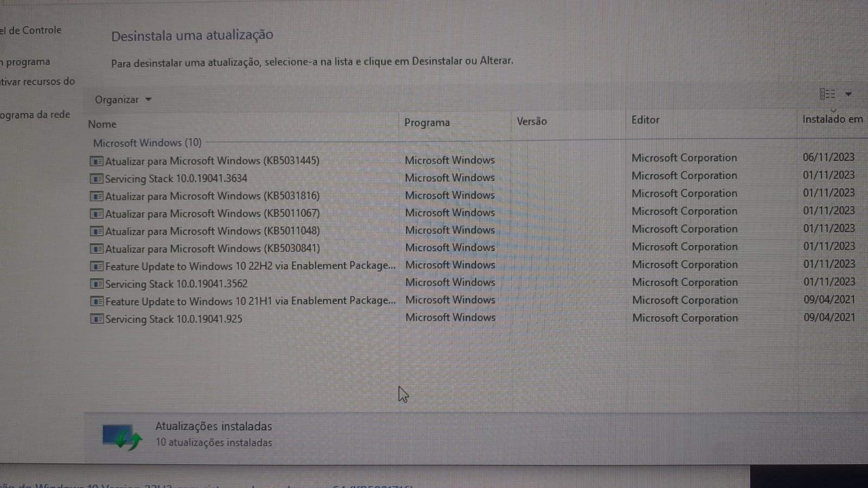The height and width of the screenshot is (488, 868).
Task: Collapse the Microsoft Windows (10) group
Action: click(x=147, y=143)
